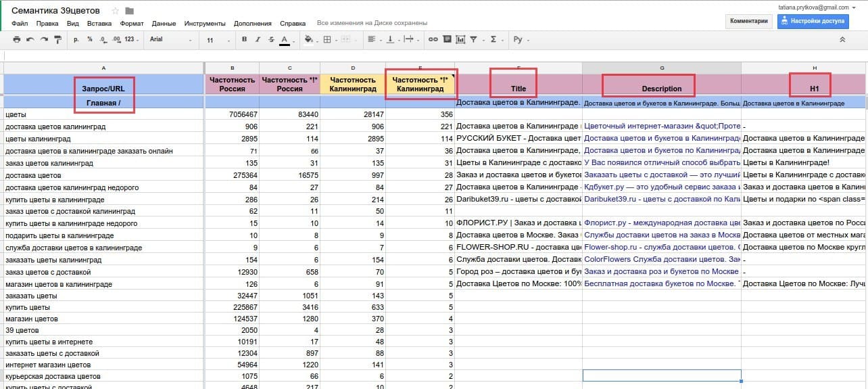The height and width of the screenshot is (389, 868).
Task: Toggle strikethrough formatting
Action: [271, 40]
